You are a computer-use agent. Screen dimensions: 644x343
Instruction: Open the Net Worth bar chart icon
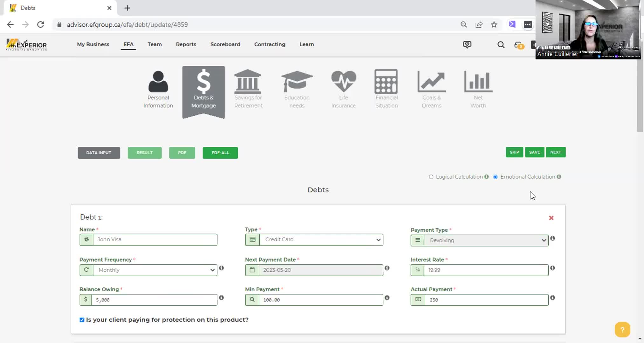coord(478,82)
